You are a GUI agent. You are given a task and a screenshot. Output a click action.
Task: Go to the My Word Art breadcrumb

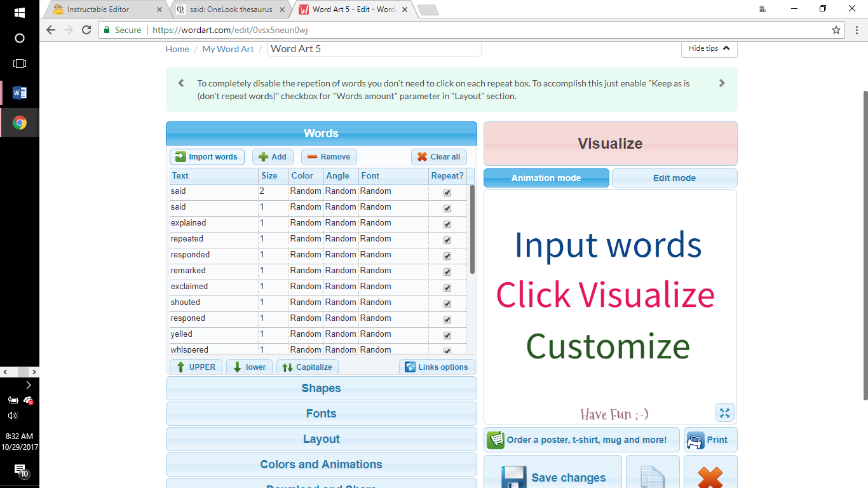point(228,49)
